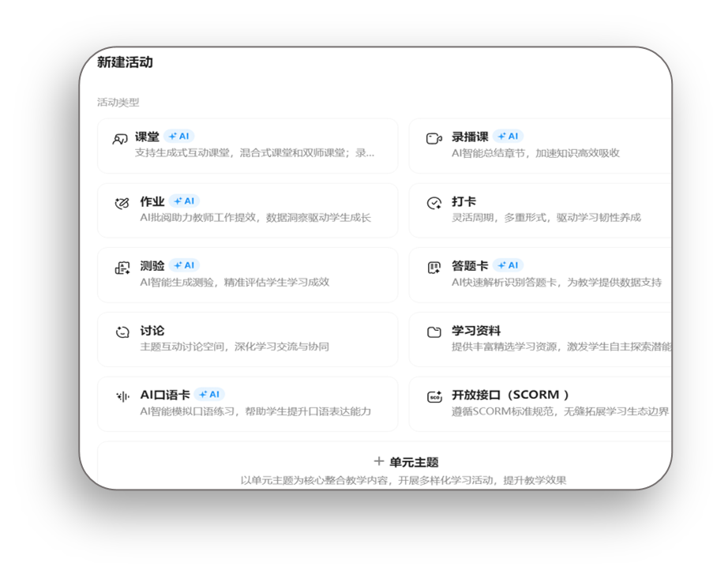Image resolution: width=728 pixels, height=578 pixels.
Task: Click the AI badge next to 作业
Action: 185,201
